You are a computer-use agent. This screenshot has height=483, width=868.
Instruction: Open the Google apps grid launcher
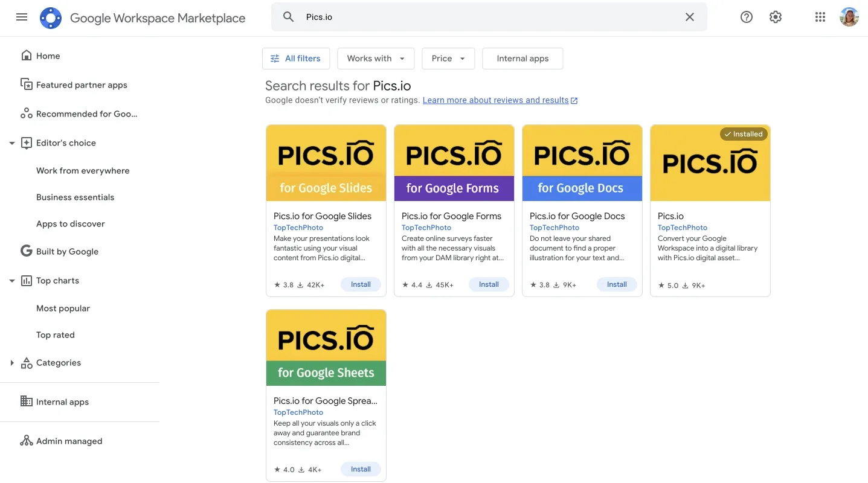tap(820, 17)
